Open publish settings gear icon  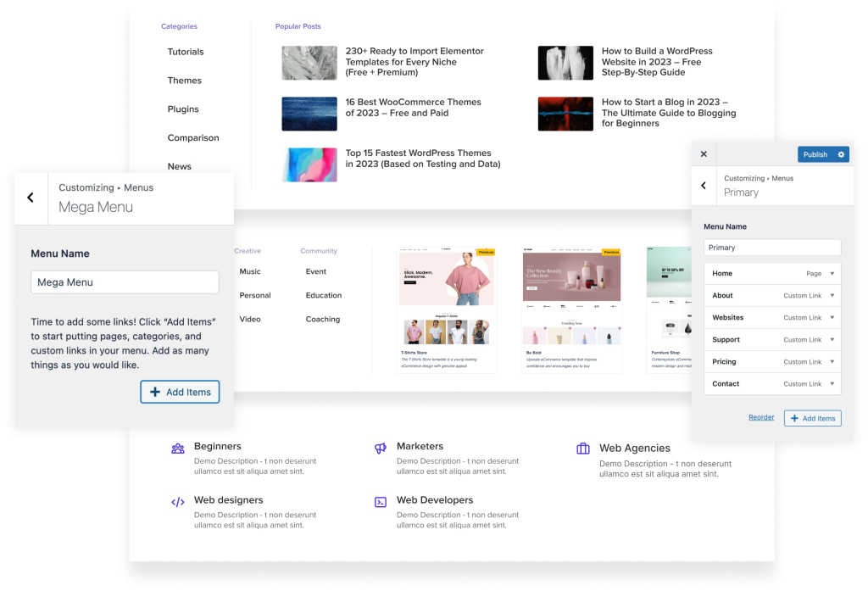841,154
